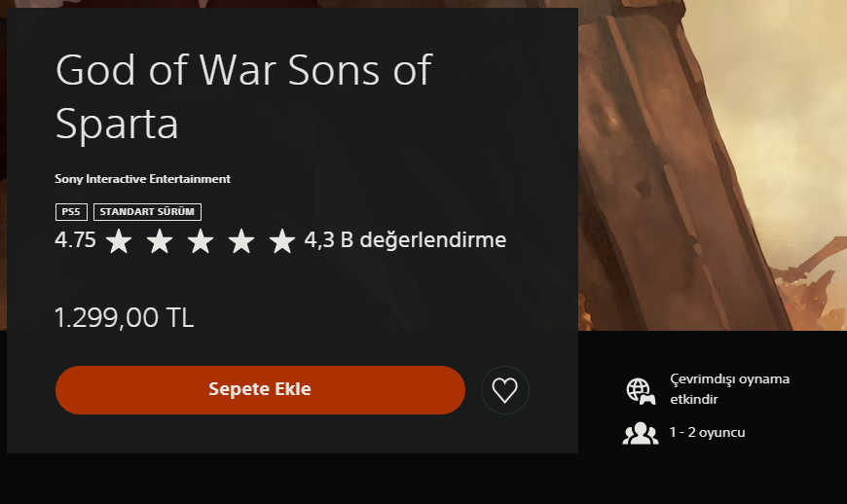This screenshot has width=847, height=504.
Task: Click the PS5 platform badge
Action: pyautogui.click(x=71, y=211)
